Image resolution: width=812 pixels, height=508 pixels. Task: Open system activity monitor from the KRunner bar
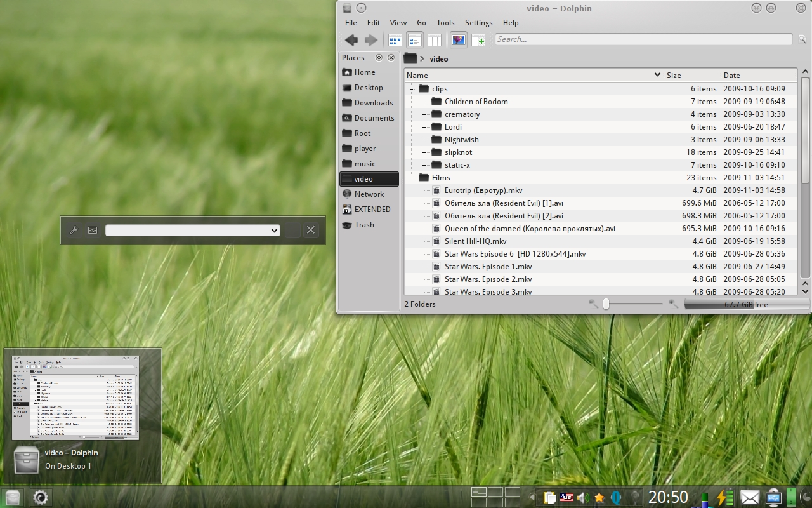93,230
